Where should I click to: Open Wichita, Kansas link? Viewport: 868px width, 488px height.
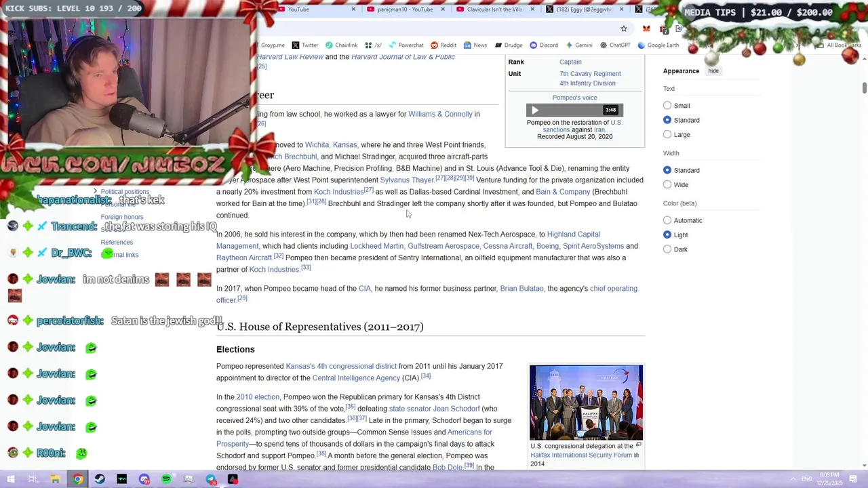pyautogui.click(x=331, y=144)
